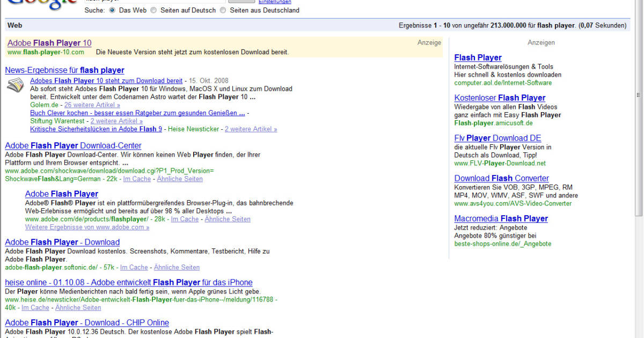The image size is (644, 338).
Task: Open 'Ähnliche Seiten' for the Download-Center result
Action: 180,179
